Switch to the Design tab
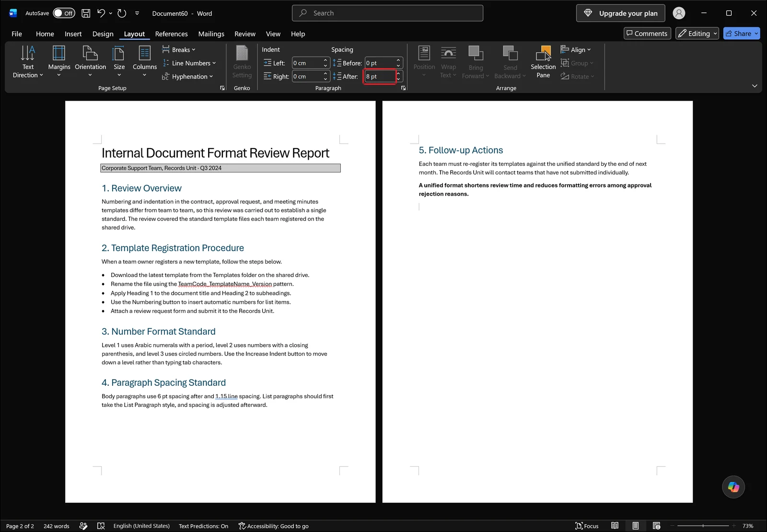767x532 pixels. point(103,34)
